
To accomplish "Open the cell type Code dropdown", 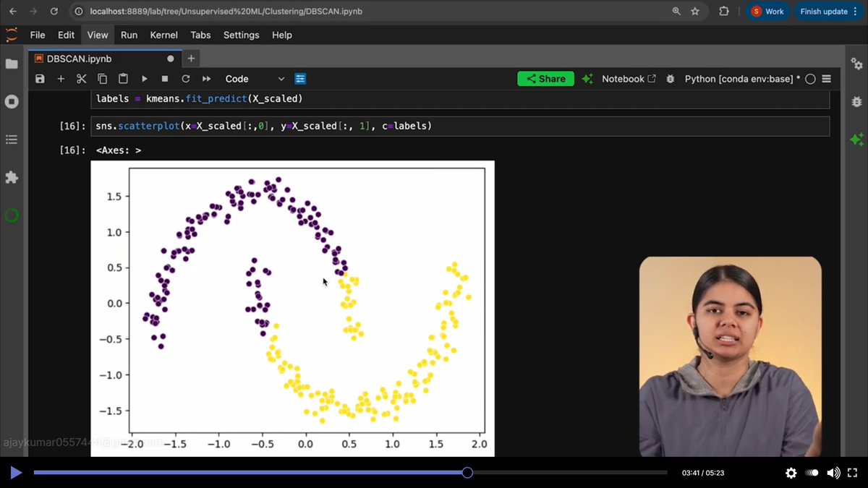I will click(x=255, y=79).
